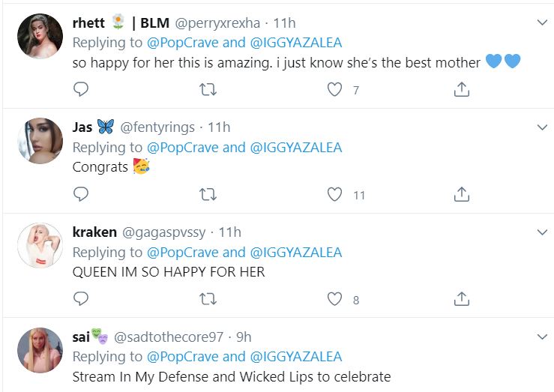This screenshot has height=392, width=554.
Task: Reply to rhett's tweet
Action: click(x=81, y=90)
